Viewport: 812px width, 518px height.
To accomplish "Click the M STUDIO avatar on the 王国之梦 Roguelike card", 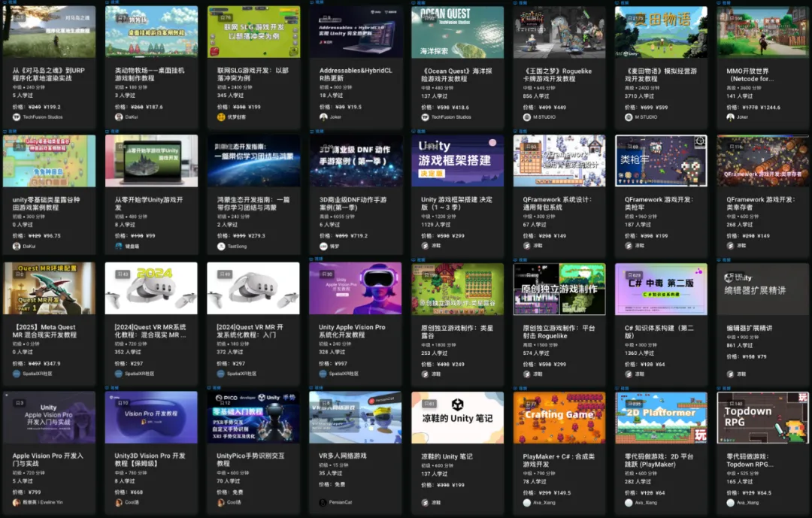I will pos(527,117).
